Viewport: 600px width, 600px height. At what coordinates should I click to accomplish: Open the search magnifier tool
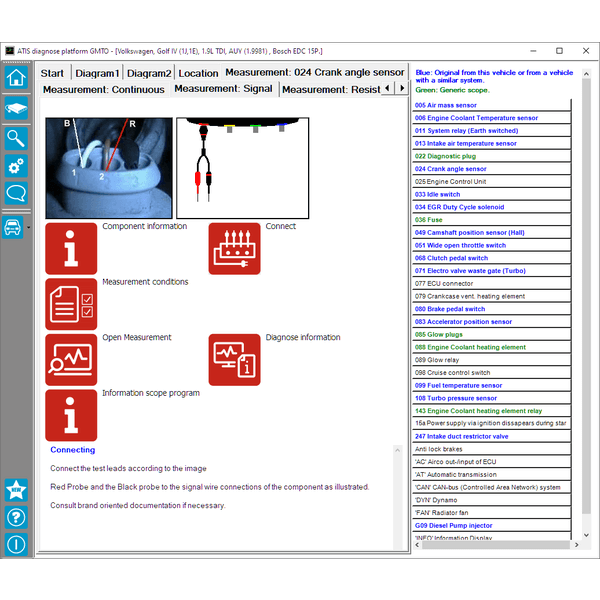15,137
